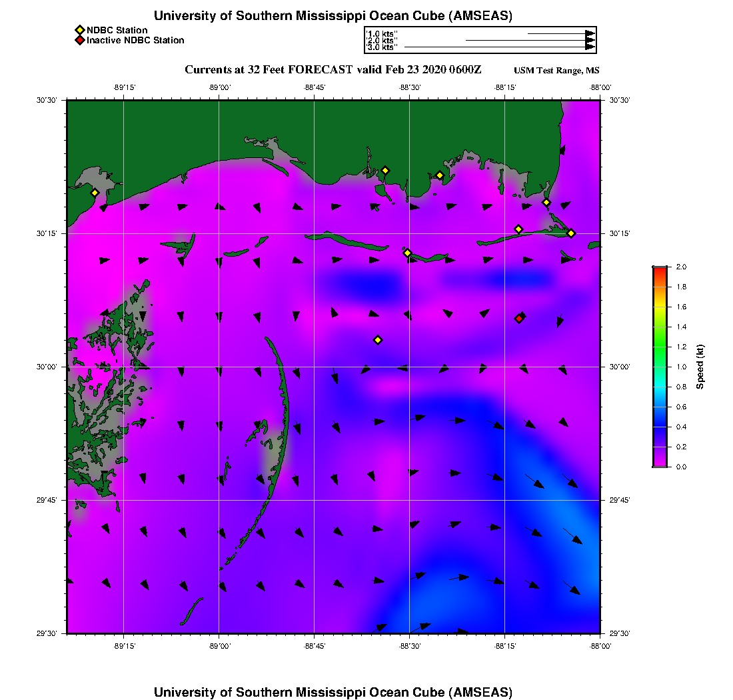The width and height of the screenshot is (733, 700).
Task: Click the 2.0 kts reference arrow in the scale box
Action: click(x=530, y=40)
